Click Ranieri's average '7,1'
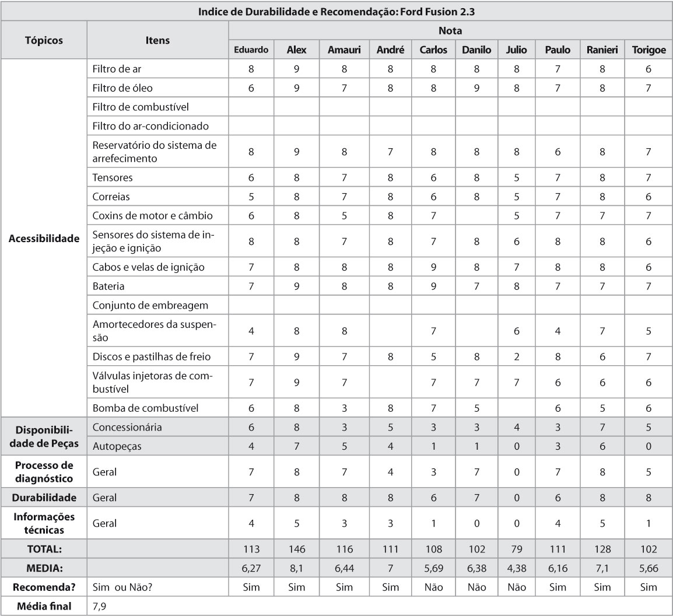Image resolution: width=673 pixels, height=616 pixels. coord(602,568)
